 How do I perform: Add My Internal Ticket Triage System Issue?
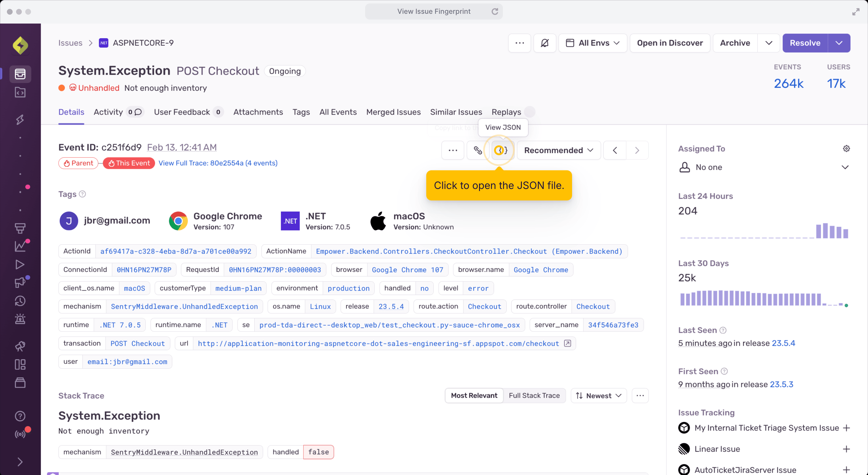click(x=846, y=428)
